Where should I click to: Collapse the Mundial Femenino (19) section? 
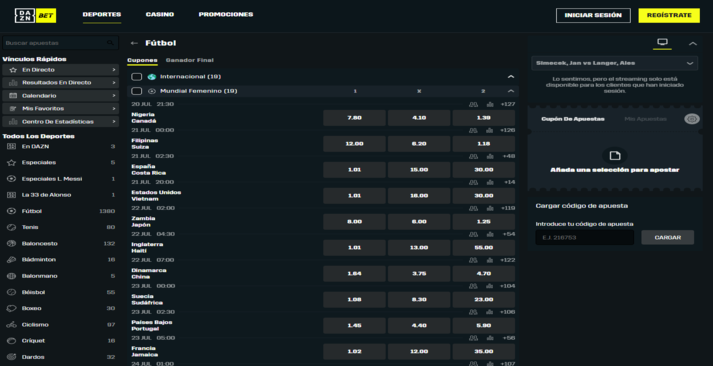(x=511, y=91)
